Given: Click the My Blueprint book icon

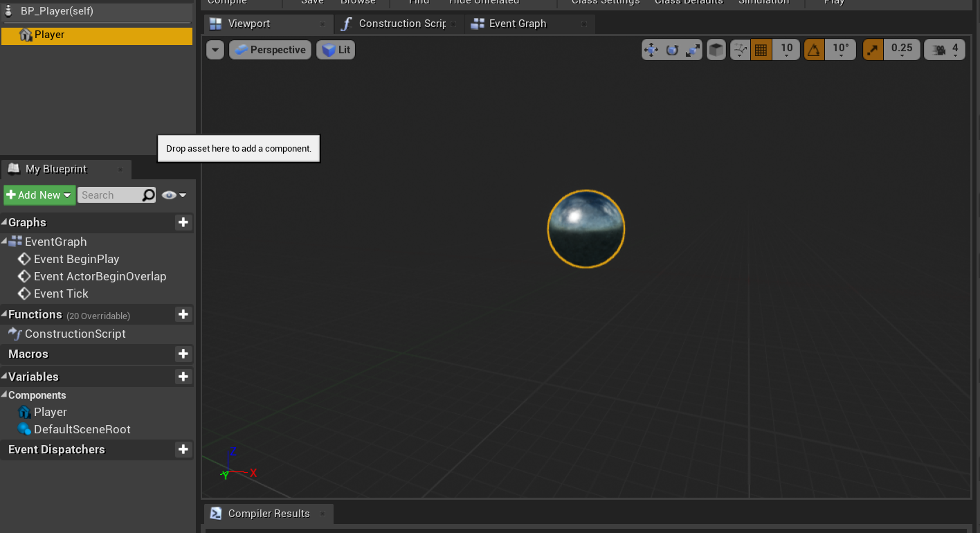Looking at the screenshot, I should click(x=14, y=168).
